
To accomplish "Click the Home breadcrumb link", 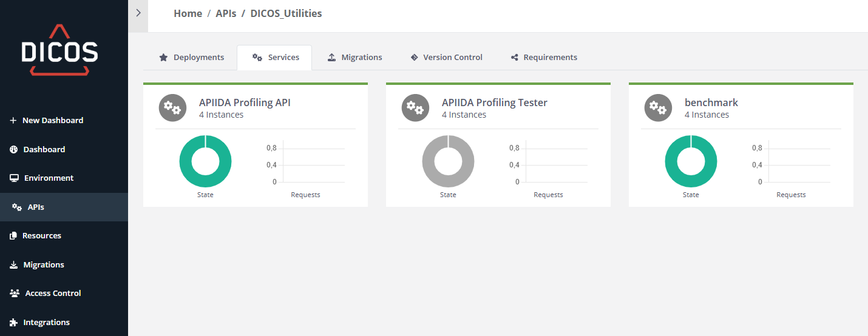I will tap(188, 13).
